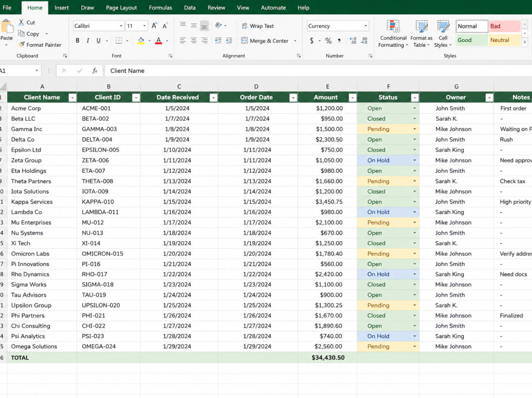Toggle Italic formatting button

(88, 41)
